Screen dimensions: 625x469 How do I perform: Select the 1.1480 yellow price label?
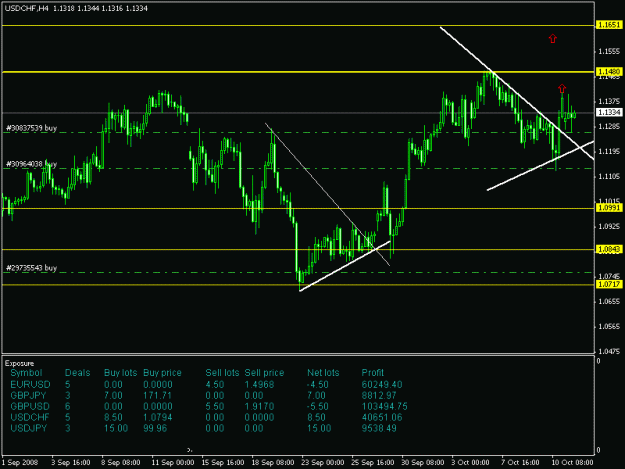click(x=609, y=72)
